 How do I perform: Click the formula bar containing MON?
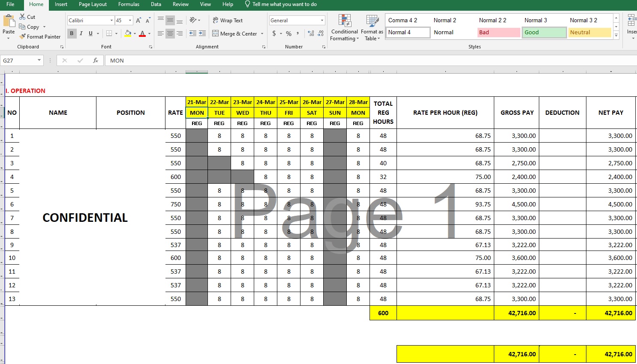(371, 60)
